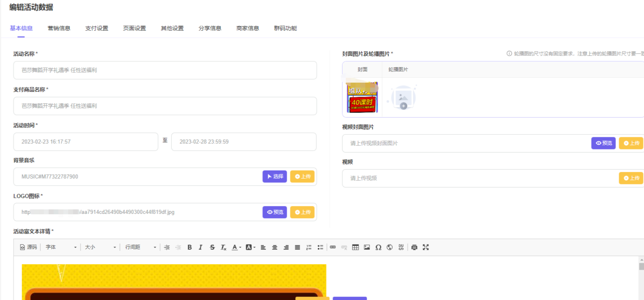644x300 pixels.
Task: Toggle bold formatting
Action: 190,247
